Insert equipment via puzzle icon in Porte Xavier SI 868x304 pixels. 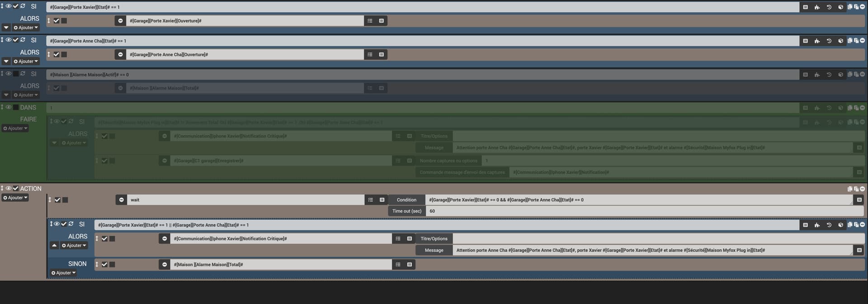tap(817, 7)
